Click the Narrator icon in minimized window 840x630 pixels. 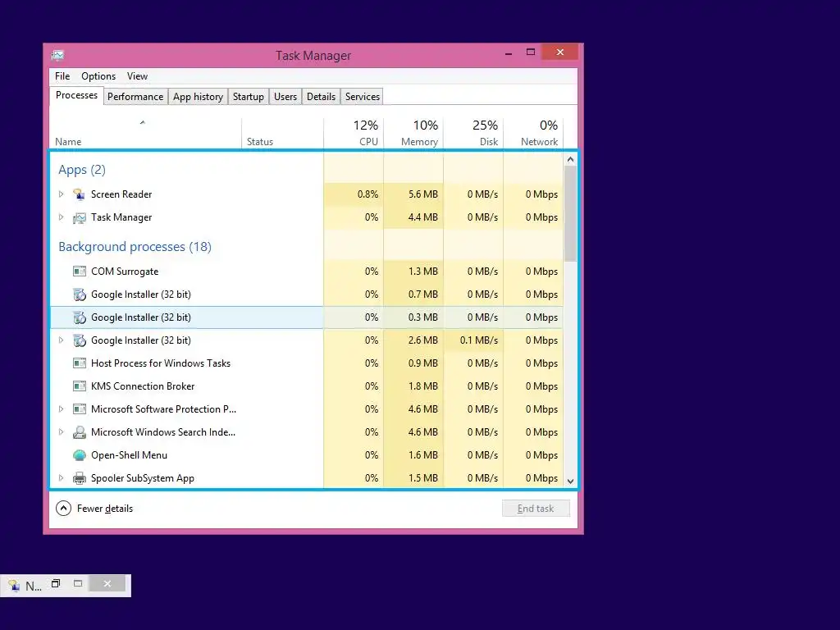coord(14,586)
